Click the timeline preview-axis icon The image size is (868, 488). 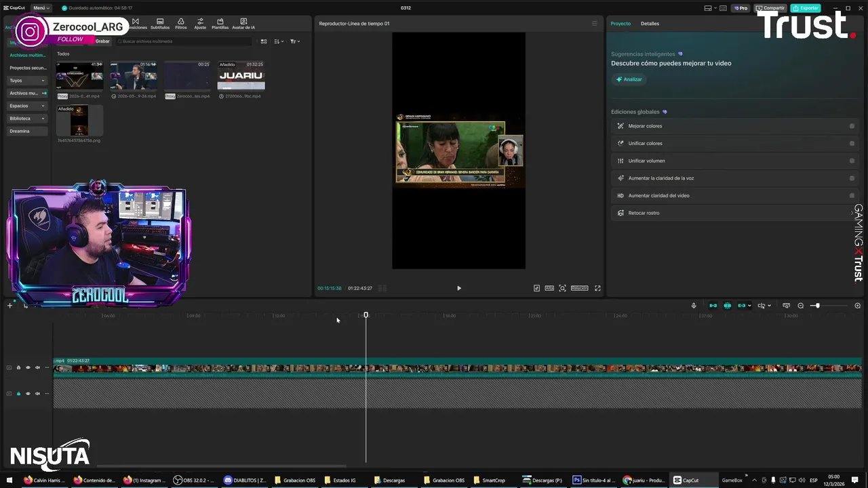pyautogui.click(x=787, y=306)
